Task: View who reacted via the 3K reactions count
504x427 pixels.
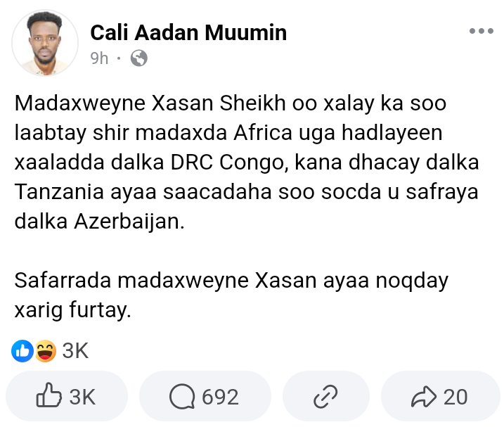Action: coord(76,350)
